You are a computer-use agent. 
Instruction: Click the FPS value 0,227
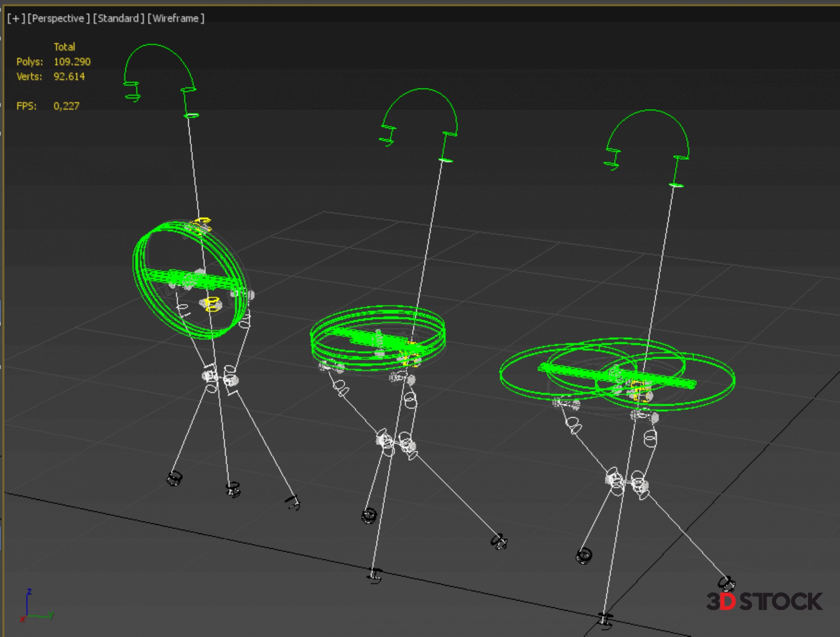coord(66,106)
